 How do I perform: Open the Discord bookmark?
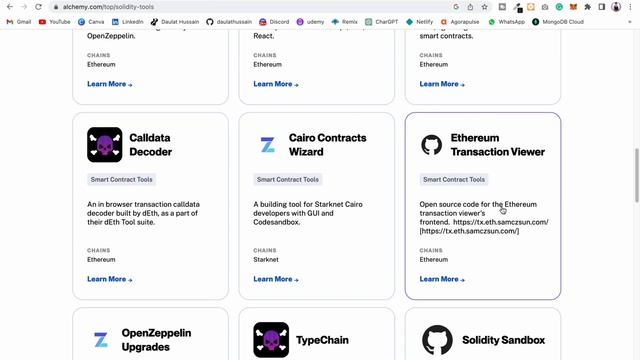coord(274,22)
